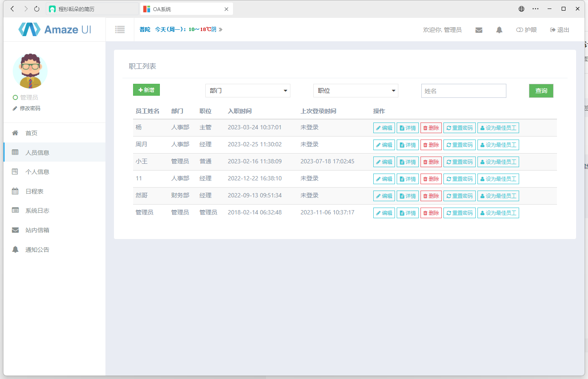Edit employee named 11
The image size is (588, 379).
point(384,179)
